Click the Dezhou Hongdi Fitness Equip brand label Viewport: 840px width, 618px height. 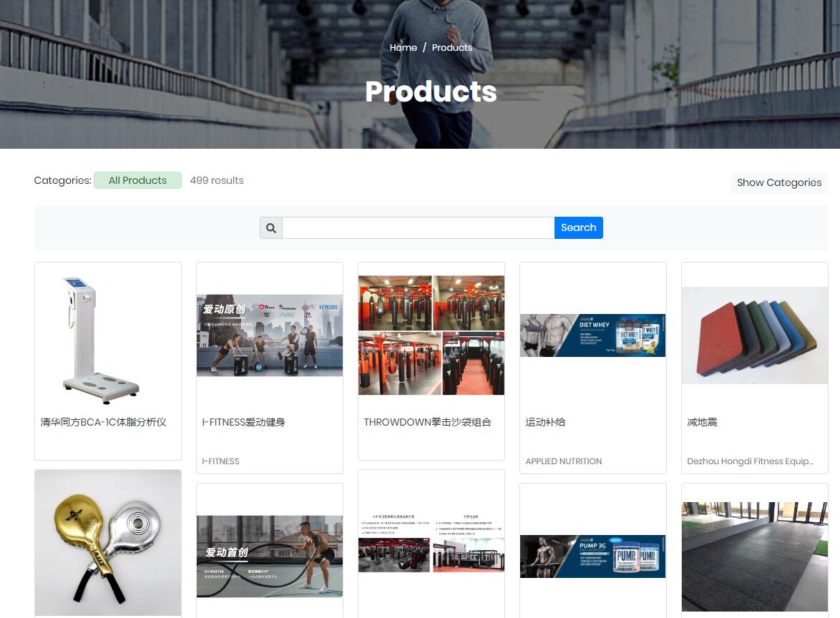pyautogui.click(x=750, y=461)
